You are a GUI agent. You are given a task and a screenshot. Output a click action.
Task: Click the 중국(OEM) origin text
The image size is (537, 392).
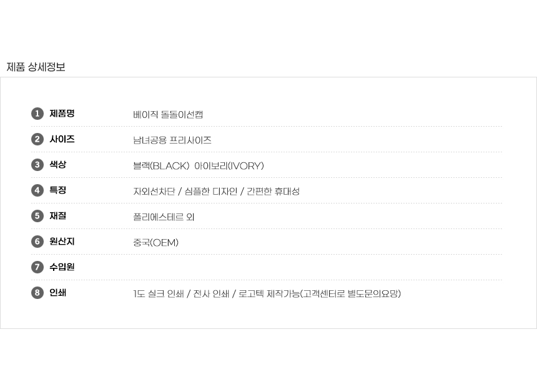(x=155, y=243)
